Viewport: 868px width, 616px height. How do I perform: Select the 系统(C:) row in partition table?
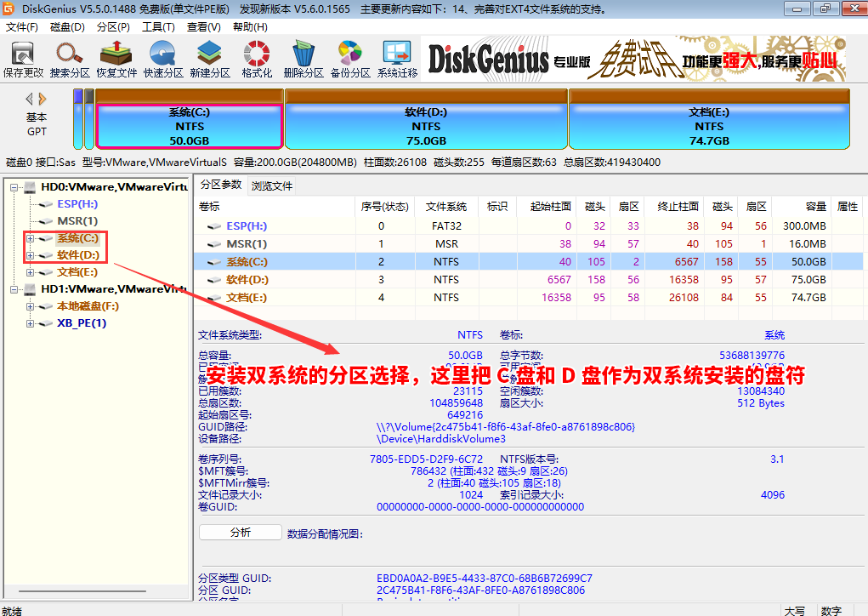tap(528, 261)
